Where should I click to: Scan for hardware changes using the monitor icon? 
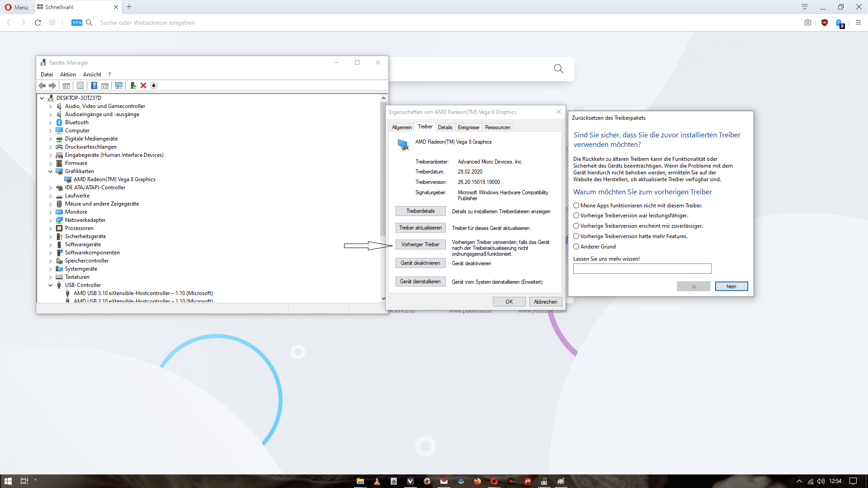point(119,85)
